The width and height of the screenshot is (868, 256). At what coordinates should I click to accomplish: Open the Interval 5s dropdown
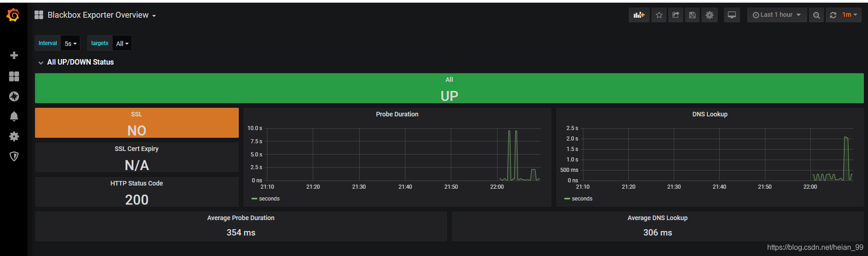coord(70,44)
